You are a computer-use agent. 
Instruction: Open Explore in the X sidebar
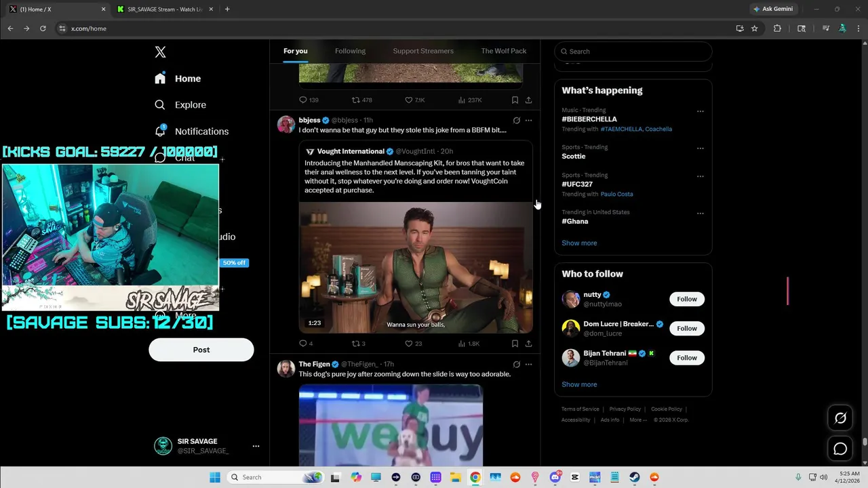(180, 105)
